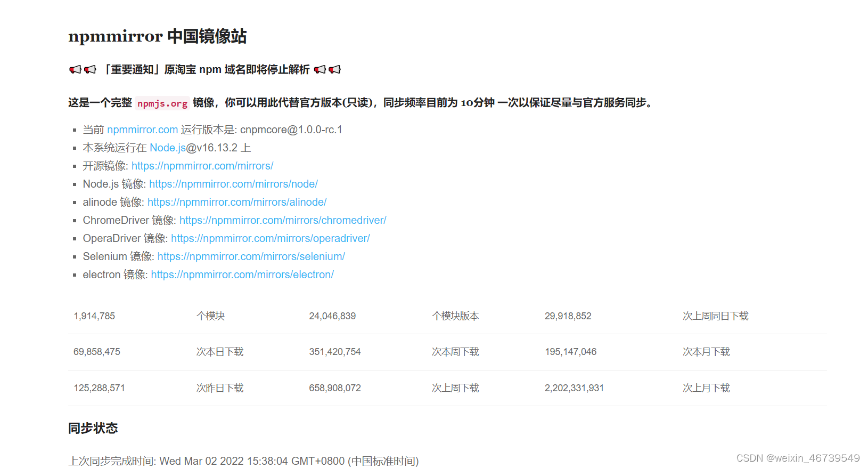The height and width of the screenshot is (468, 868).
Task: Open the mirrors/chromedriver/ link
Action: click(x=283, y=220)
